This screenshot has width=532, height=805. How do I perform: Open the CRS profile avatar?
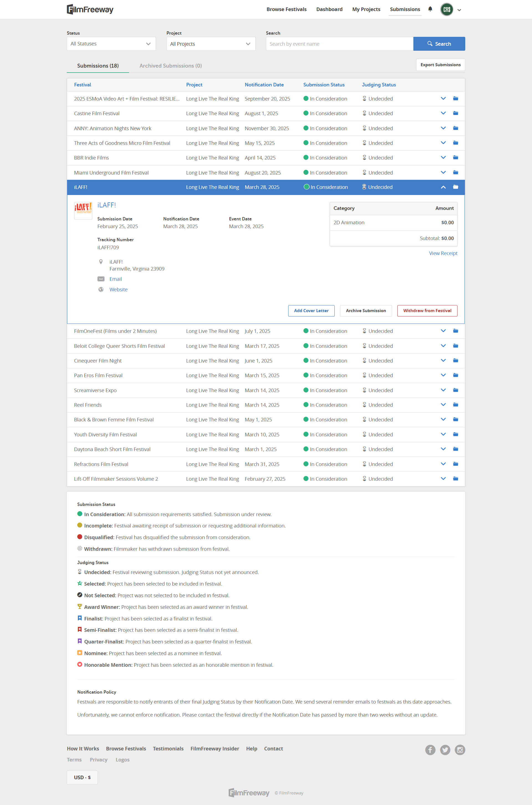click(446, 9)
